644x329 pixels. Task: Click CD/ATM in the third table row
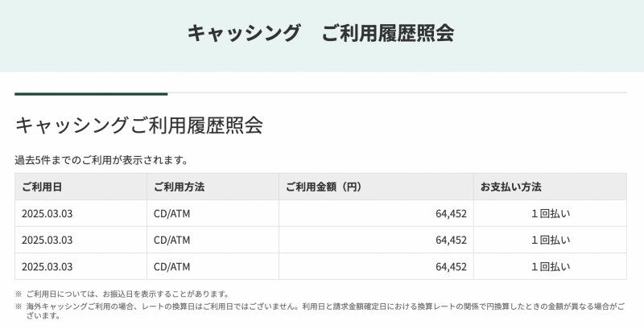click(171, 266)
